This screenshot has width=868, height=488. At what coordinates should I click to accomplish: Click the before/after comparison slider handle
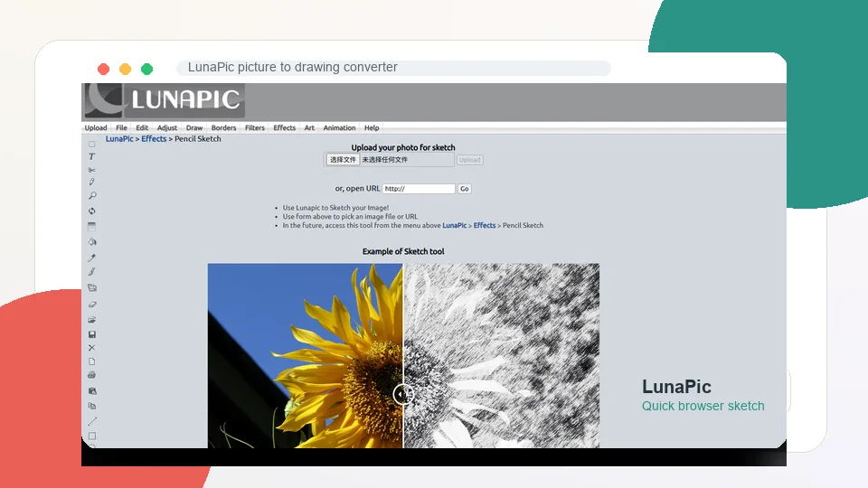click(403, 395)
